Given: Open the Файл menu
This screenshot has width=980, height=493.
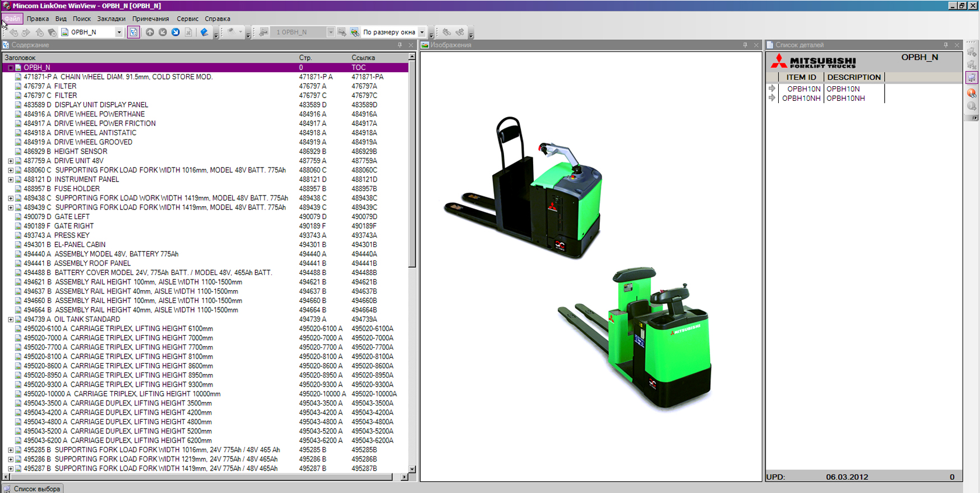Looking at the screenshot, I should coord(12,18).
